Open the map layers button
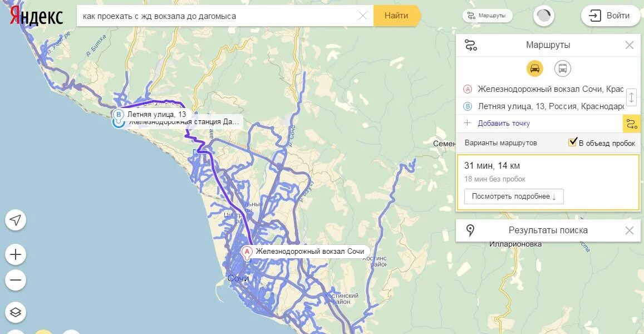The width and height of the screenshot is (644, 334). click(16, 312)
